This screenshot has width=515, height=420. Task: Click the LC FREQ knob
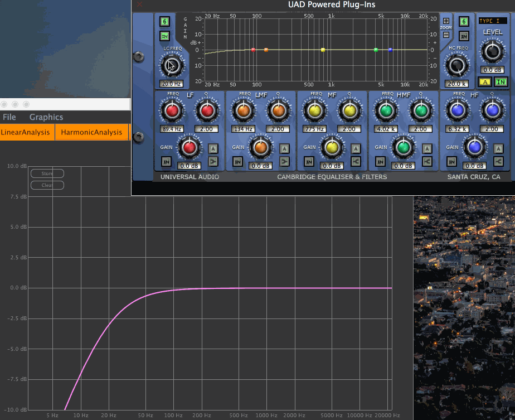[x=172, y=65]
